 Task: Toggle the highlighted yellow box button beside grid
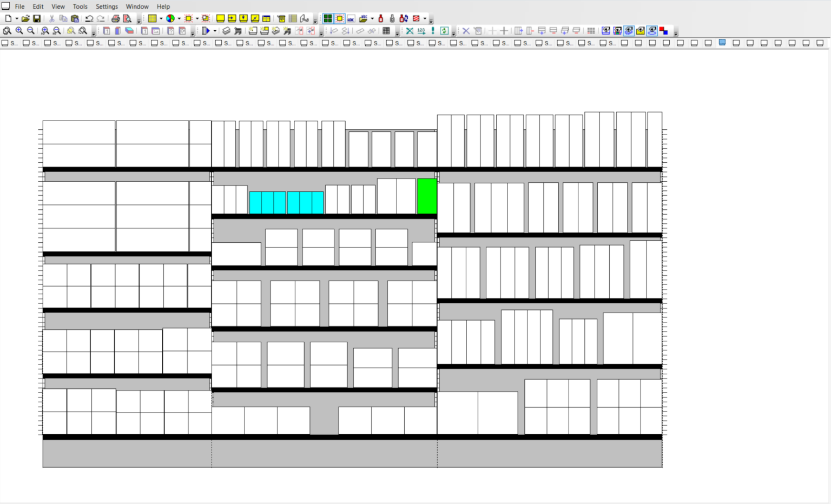coord(340,18)
